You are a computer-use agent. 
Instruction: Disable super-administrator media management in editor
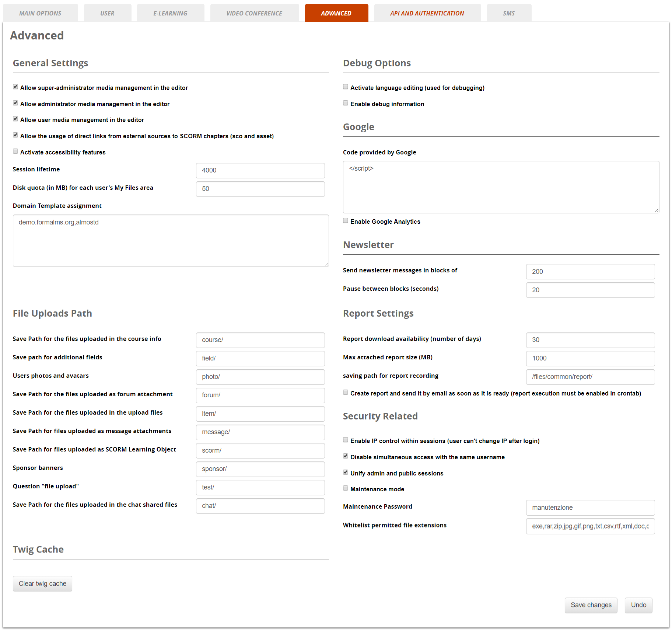coord(15,87)
